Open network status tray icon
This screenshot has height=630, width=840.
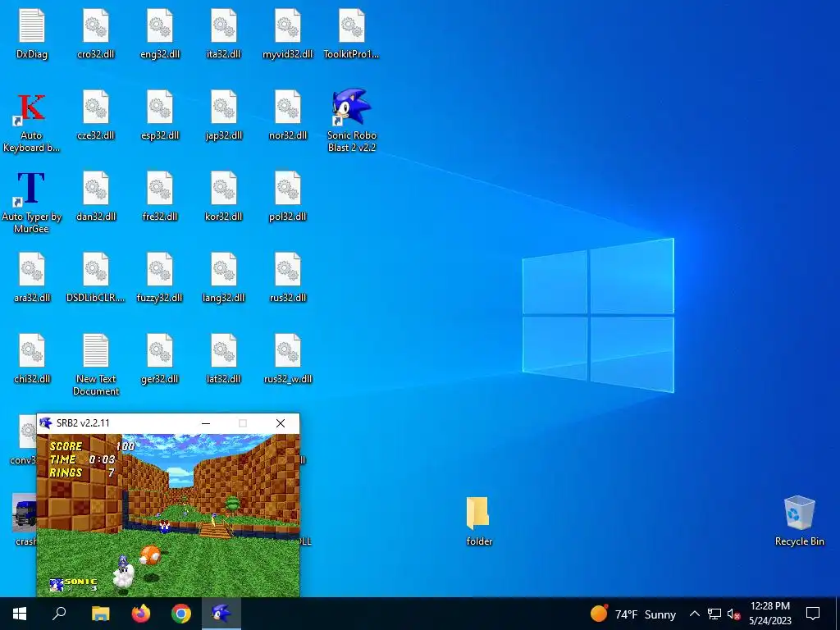click(714, 614)
